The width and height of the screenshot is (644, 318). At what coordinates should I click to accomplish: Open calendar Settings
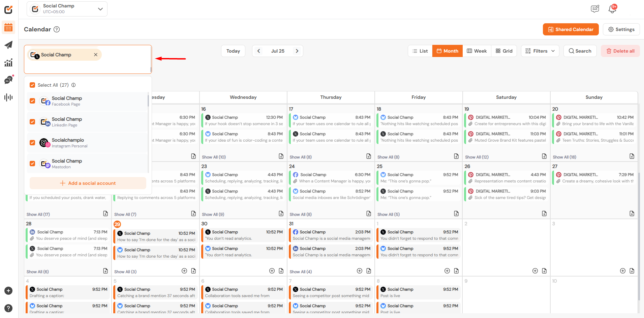click(621, 29)
